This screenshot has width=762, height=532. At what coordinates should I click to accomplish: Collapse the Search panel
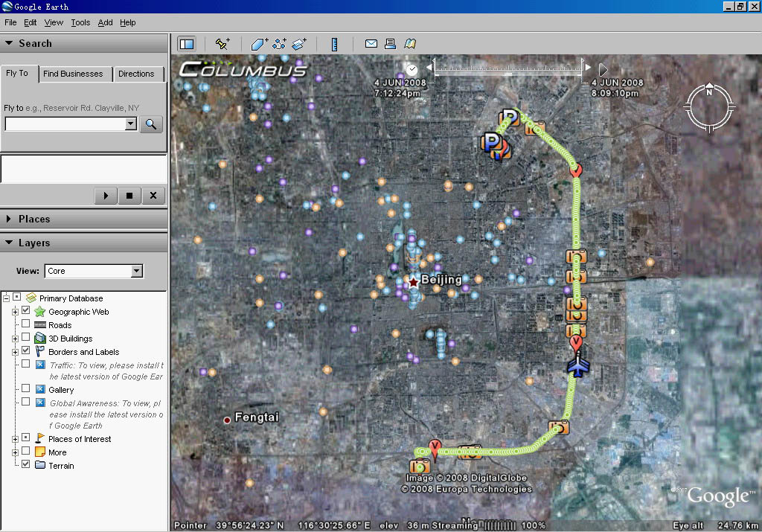click(x=9, y=42)
